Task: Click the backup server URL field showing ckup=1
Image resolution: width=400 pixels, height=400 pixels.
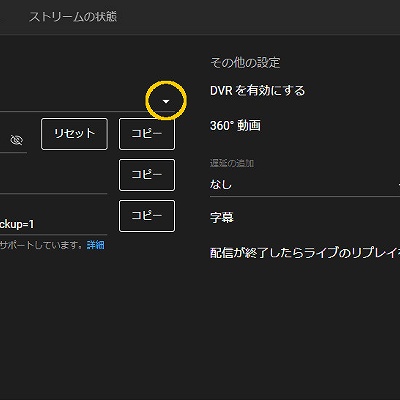Action: 53,224
